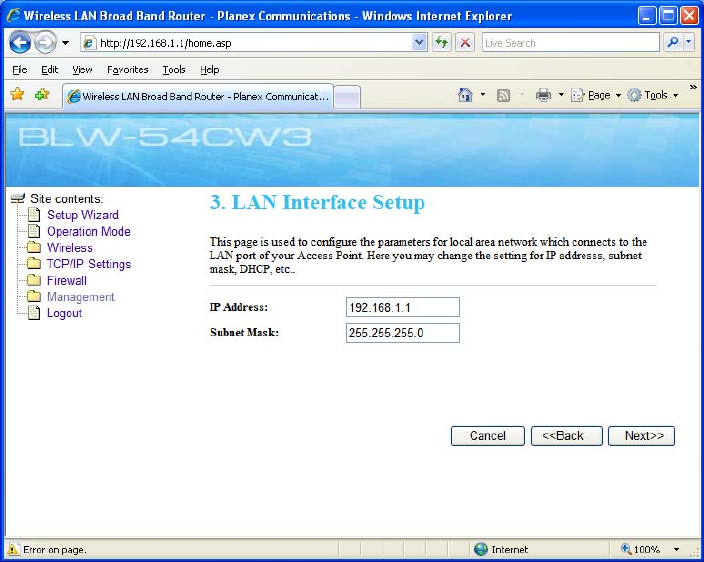The width and height of the screenshot is (704, 562).
Task: Click the TCP/IP Settings folder icon
Action: pyautogui.click(x=34, y=263)
